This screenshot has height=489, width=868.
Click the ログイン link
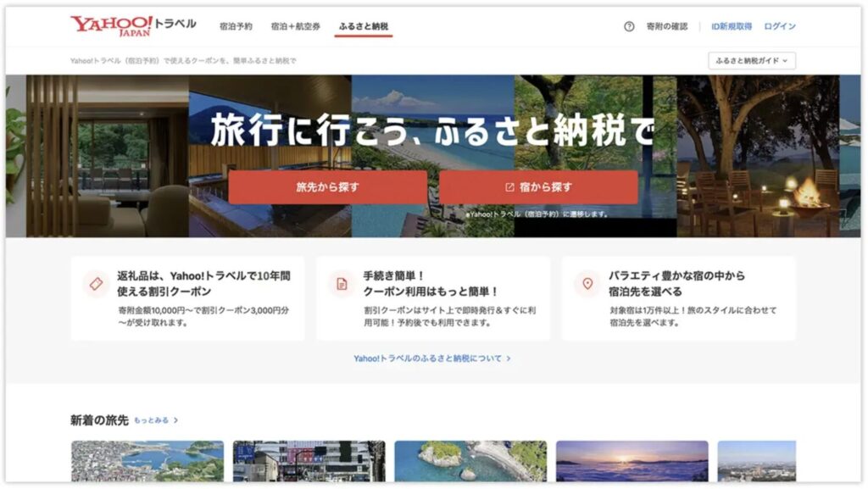779,26
